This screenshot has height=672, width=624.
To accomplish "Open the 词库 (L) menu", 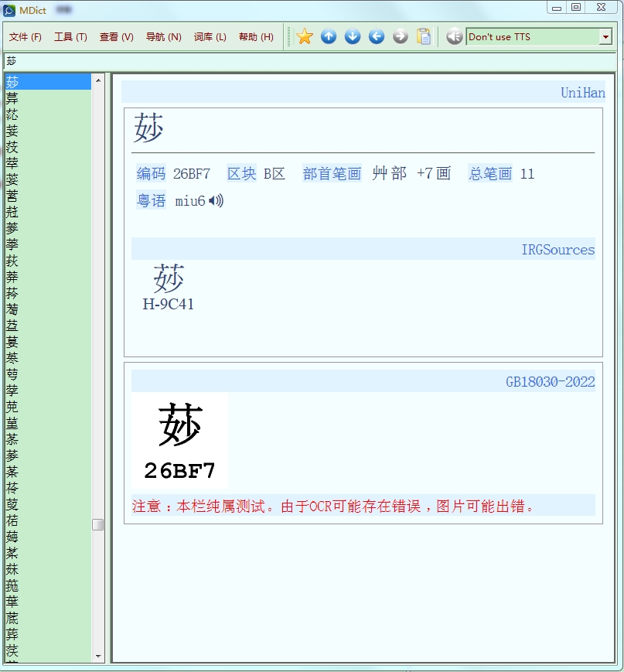I will [210, 37].
